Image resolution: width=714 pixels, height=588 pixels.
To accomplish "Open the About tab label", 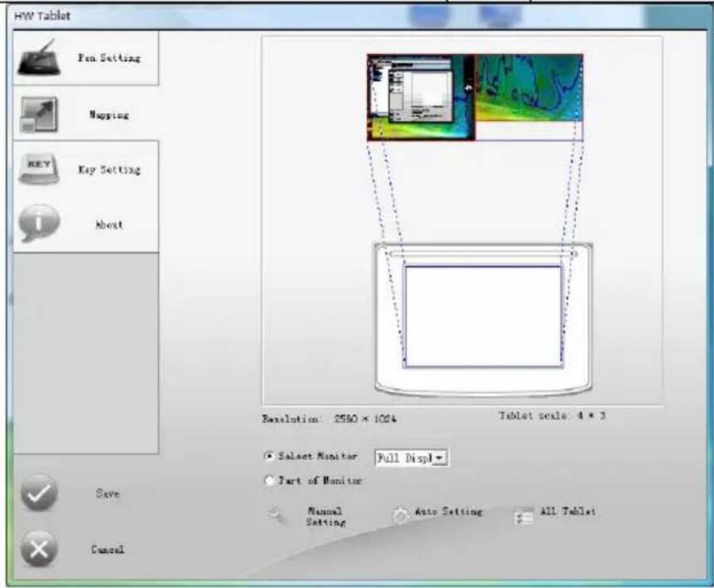I will 109,224.
